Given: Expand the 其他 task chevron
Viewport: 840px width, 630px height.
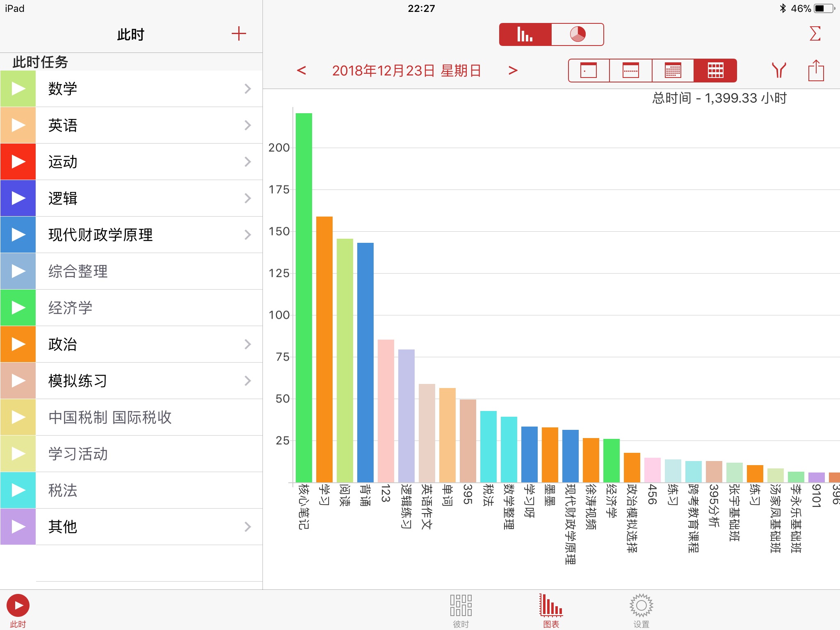Looking at the screenshot, I should point(248,527).
